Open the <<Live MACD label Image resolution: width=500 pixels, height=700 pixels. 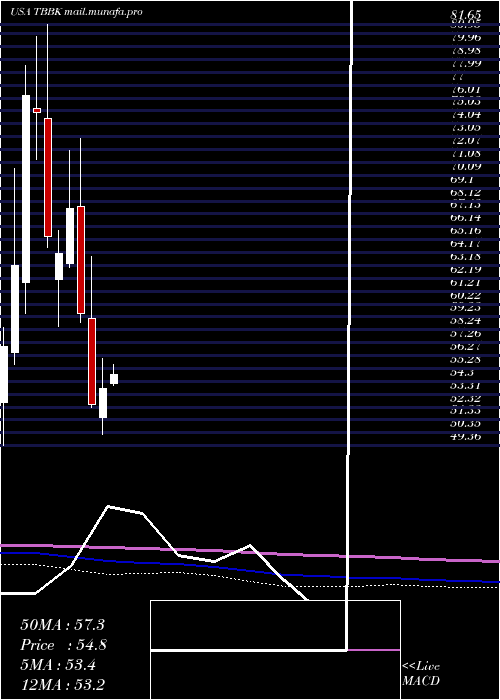[421, 674]
